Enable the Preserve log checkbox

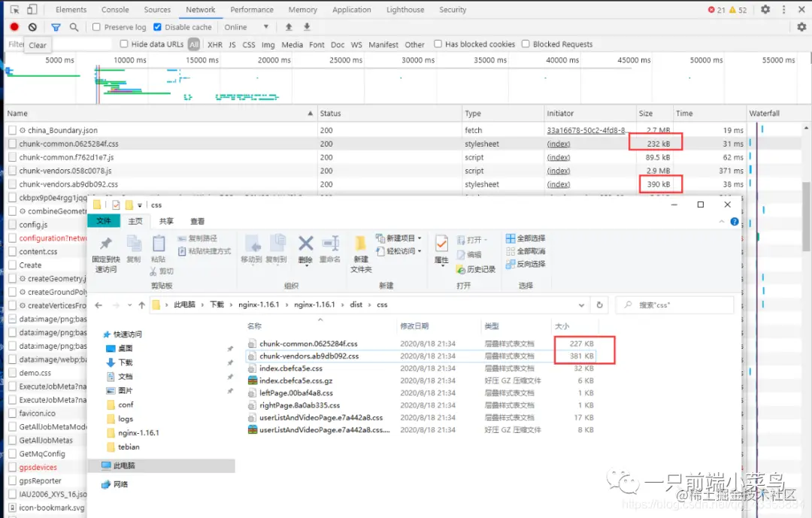[x=96, y=27]
